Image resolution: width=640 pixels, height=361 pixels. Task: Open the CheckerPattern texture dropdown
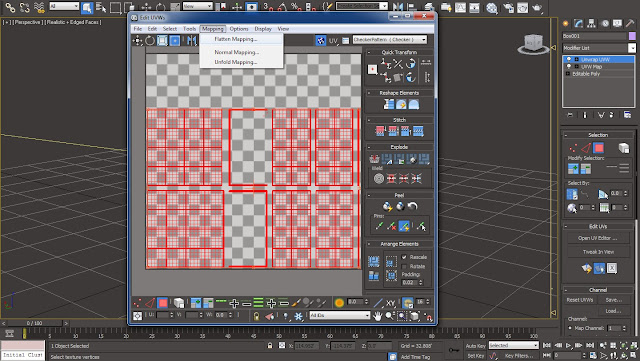(390, 40)
